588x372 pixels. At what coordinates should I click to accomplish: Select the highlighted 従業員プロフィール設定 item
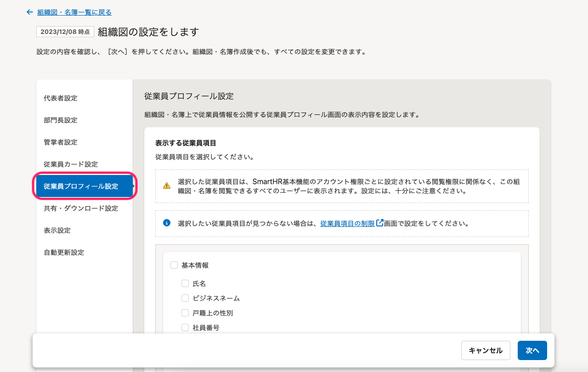(x=81, y=186)
